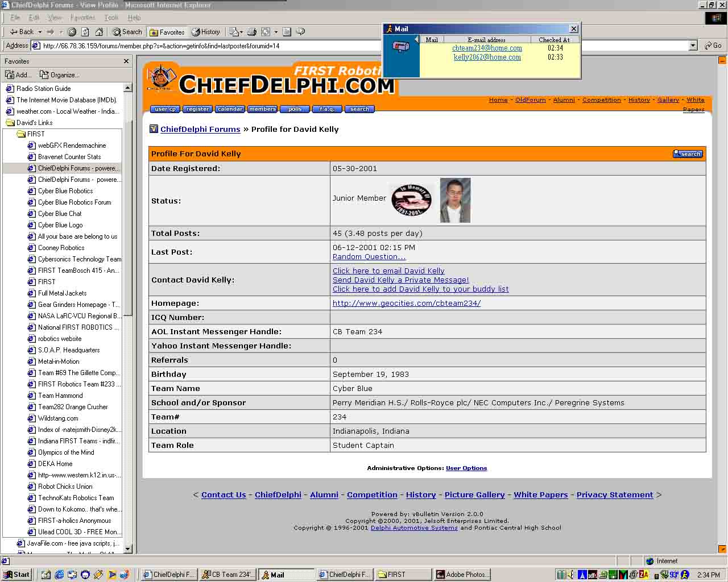
Task: Open TechnoKats Robotics Team favorite
Action: (x=71, y=498)
